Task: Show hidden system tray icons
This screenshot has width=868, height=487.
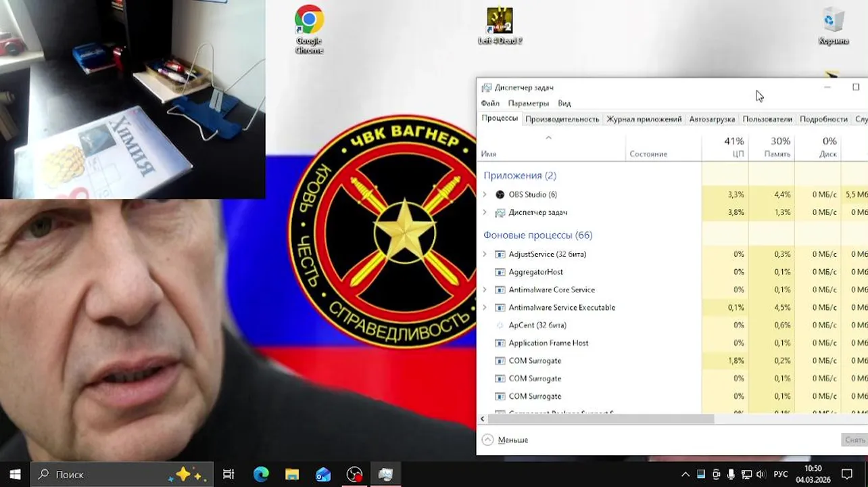Action: [685, 474]
